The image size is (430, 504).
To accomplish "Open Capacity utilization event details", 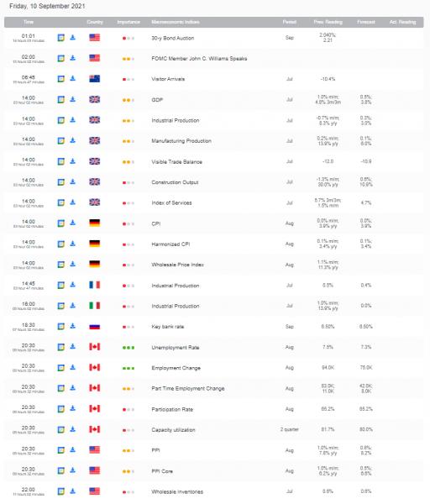I will click(x=174, y=430).
